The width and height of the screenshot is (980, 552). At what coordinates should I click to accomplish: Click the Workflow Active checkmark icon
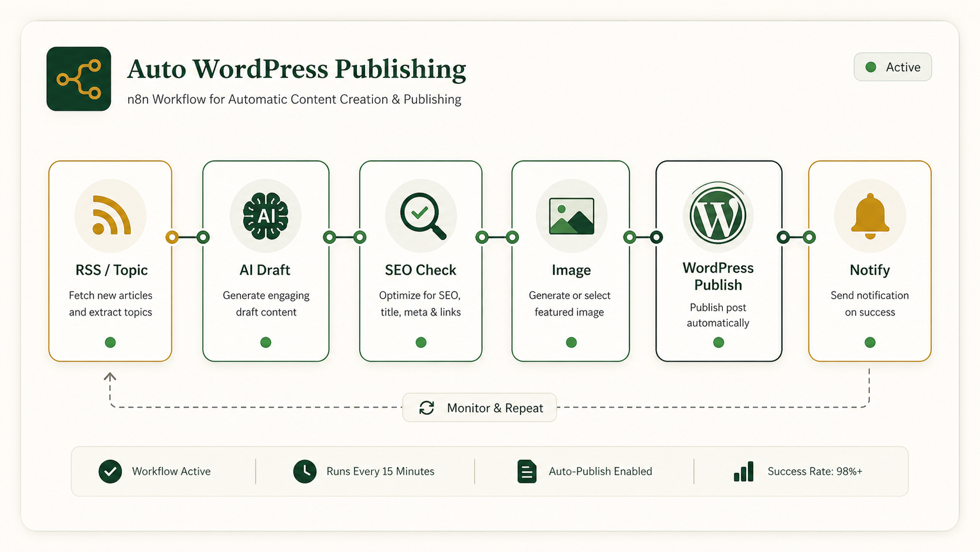[110, 471]
